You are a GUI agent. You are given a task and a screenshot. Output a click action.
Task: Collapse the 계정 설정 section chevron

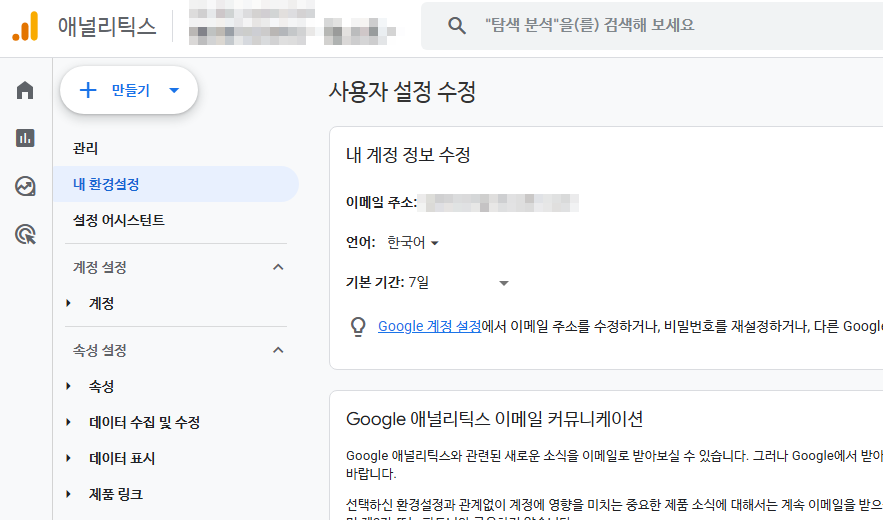click(x=278, y=267)
